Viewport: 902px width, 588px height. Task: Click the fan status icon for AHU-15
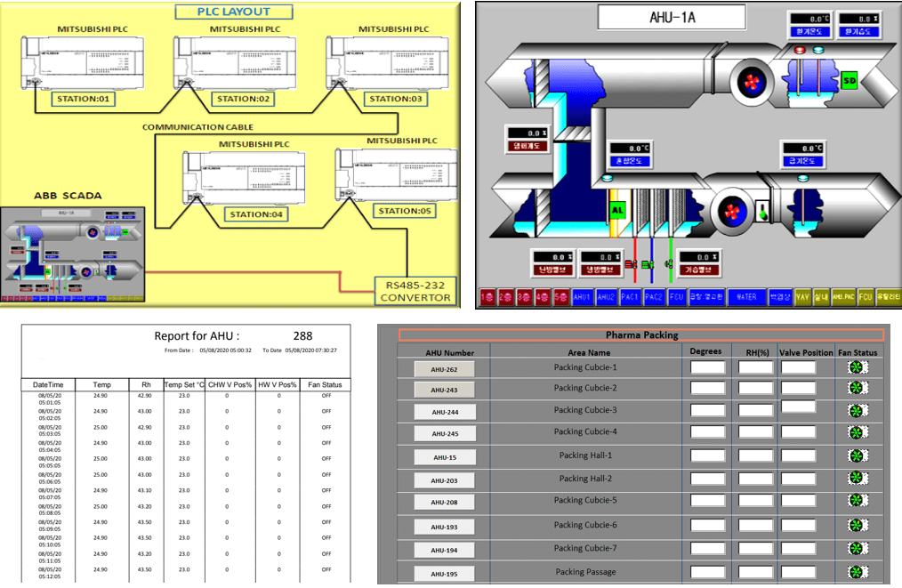click(858, 456)
